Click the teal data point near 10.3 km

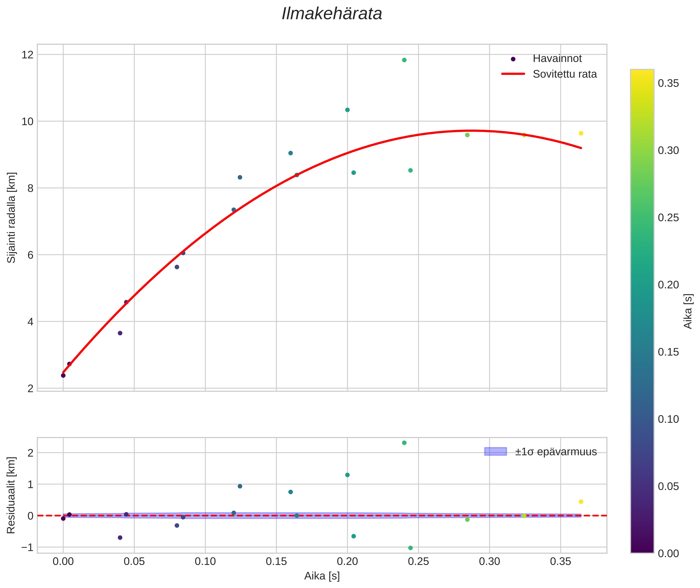347,110
